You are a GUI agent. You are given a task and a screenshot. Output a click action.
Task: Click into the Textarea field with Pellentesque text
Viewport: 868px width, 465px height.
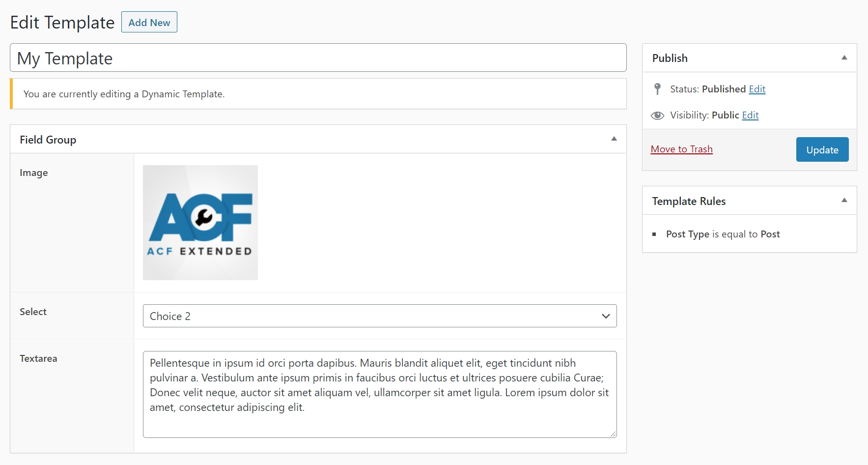tap(380, 394)
